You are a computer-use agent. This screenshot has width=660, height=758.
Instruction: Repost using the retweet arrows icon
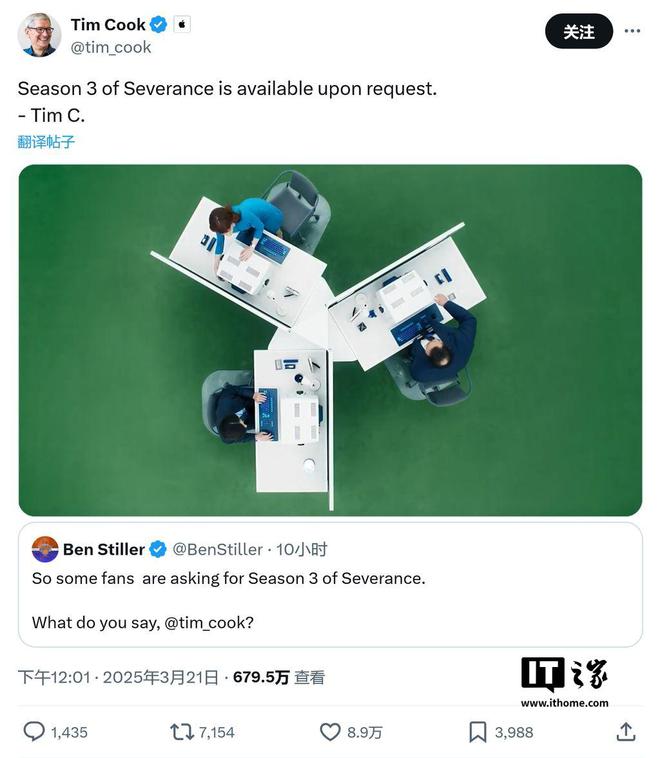[181, 732]
